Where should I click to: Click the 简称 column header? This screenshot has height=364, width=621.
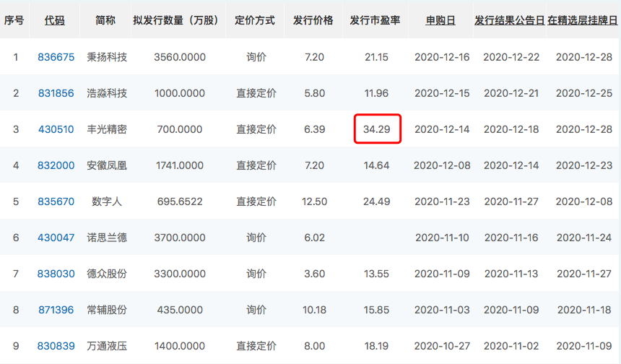(105, 20)
